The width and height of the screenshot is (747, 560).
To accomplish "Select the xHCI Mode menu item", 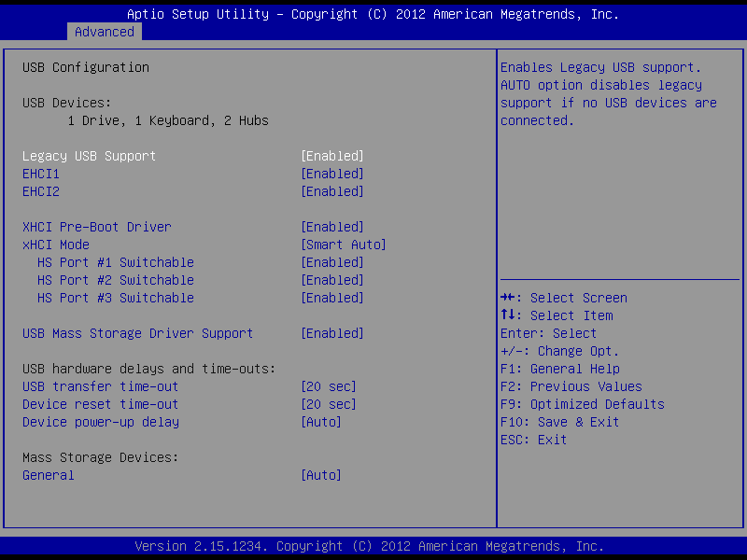I will pyautogui.click(x=55, y=245).
